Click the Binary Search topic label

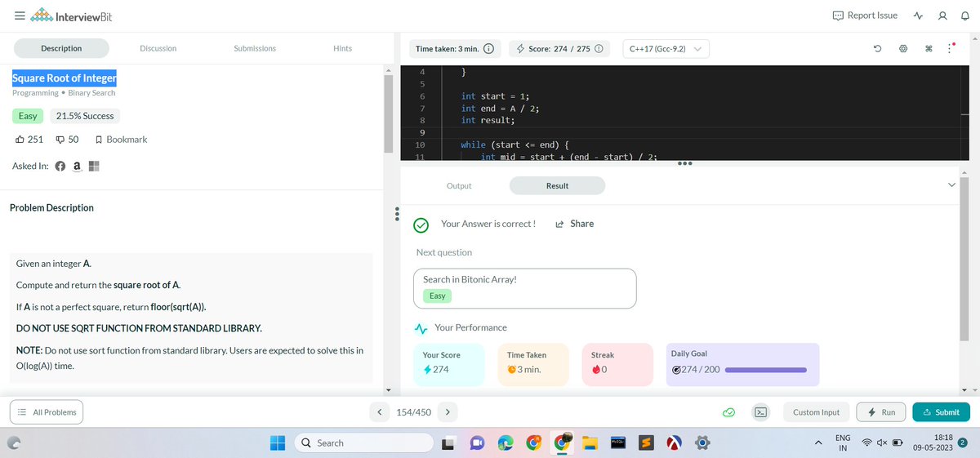(x=91, y=93)
